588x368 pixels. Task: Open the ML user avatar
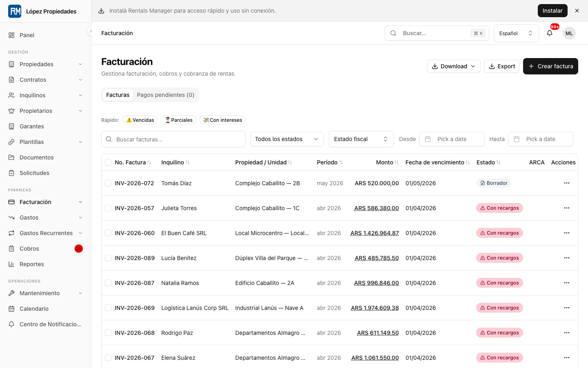point(569,33)
